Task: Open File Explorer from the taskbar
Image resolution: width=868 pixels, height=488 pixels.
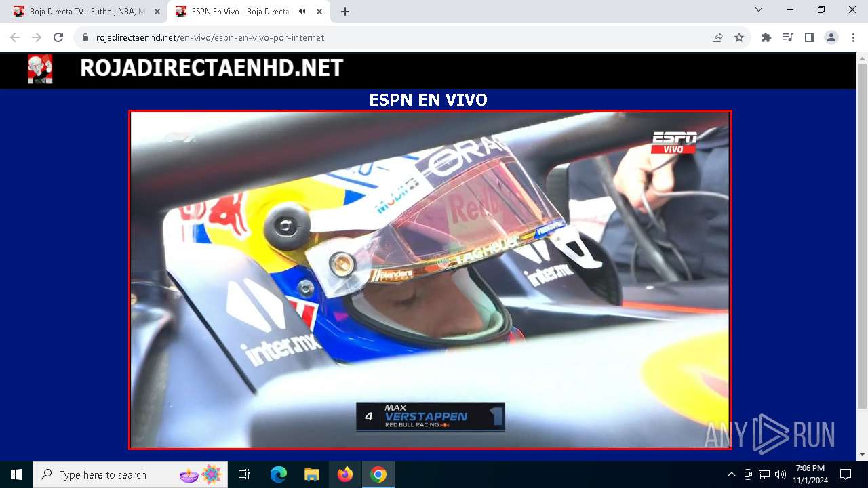Action: [x=312, y=474]
